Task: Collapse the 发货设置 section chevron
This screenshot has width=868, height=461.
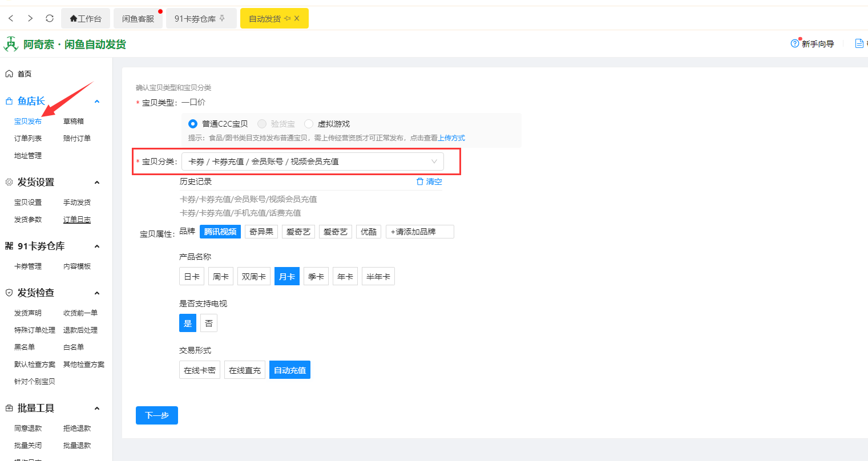Action: point(97,183)
